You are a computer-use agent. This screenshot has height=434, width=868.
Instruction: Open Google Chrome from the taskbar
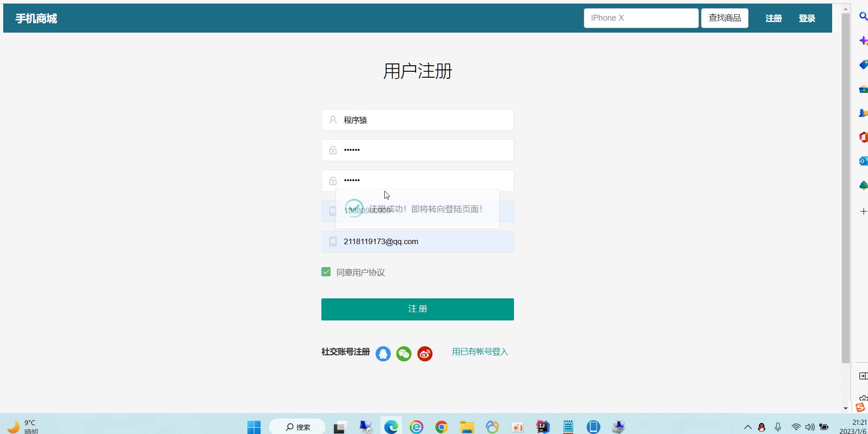click(x=441, y=427)
